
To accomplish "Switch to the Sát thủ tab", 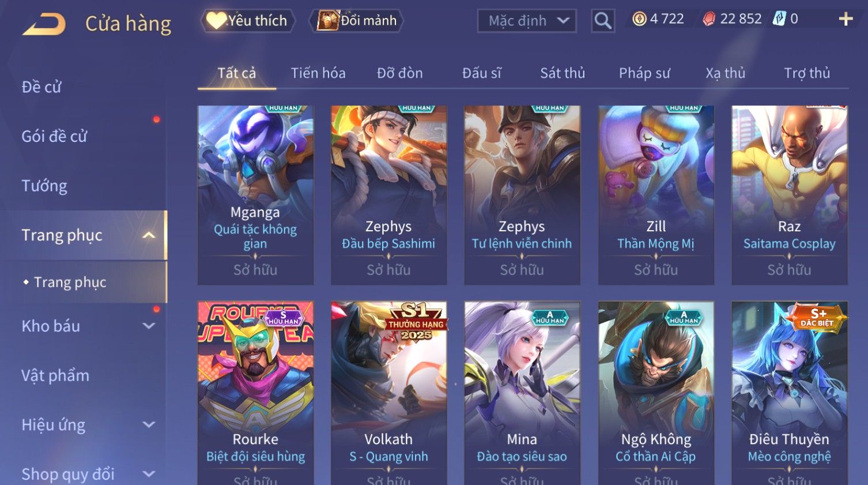I will click(563, 73).
